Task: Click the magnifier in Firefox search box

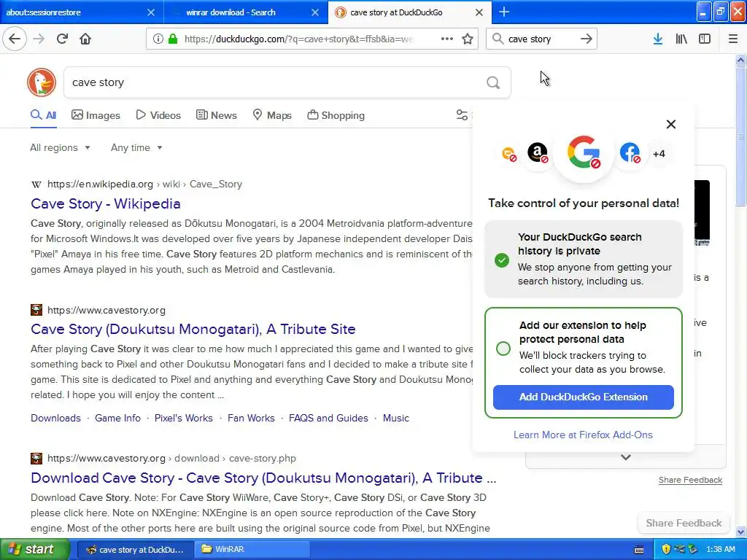Action: tap(498, 39)
